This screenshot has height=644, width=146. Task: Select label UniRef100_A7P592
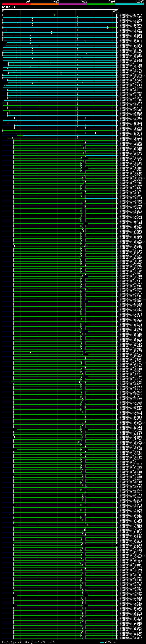coord(131,77)
